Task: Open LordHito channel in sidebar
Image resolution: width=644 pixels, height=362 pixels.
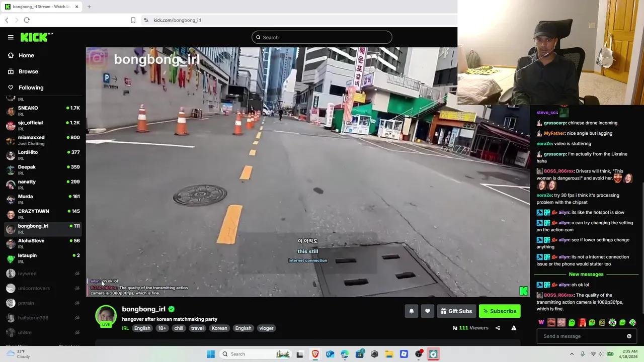Action: [43, 155]
